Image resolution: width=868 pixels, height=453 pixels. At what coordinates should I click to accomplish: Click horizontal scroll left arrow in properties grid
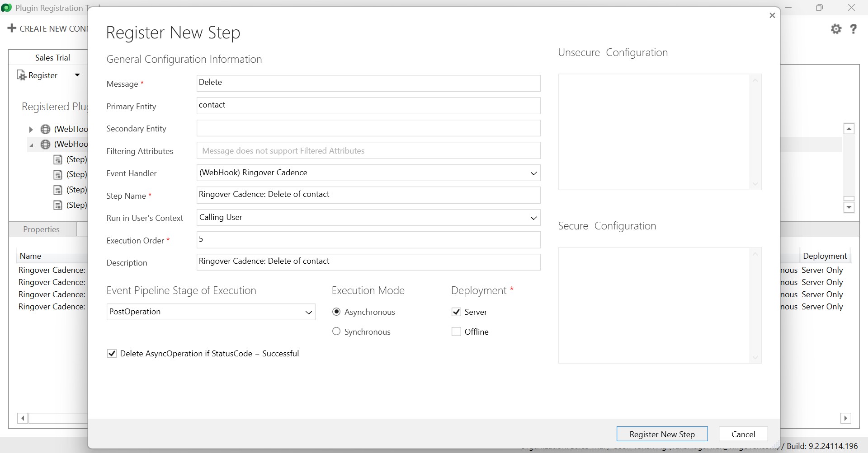pyautogui.click(x=23, y=418)
